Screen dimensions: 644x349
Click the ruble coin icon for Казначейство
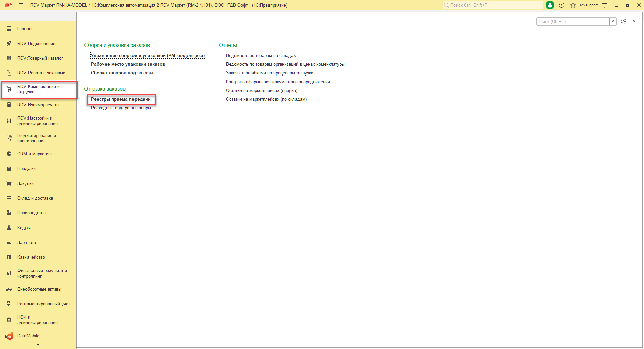point(9,257)
